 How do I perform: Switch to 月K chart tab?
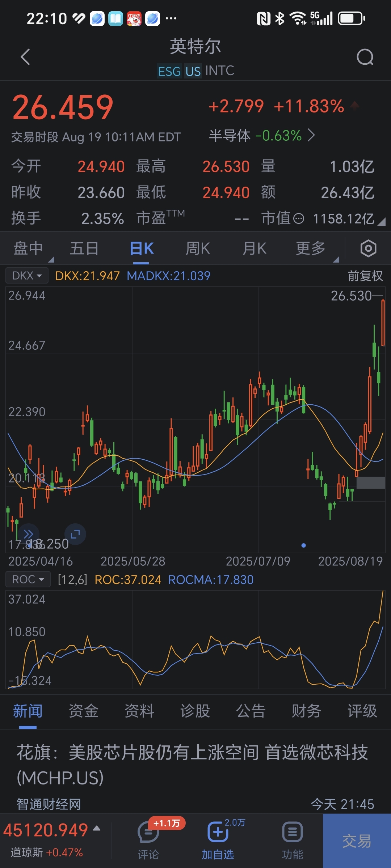click(x=255, y=249)
